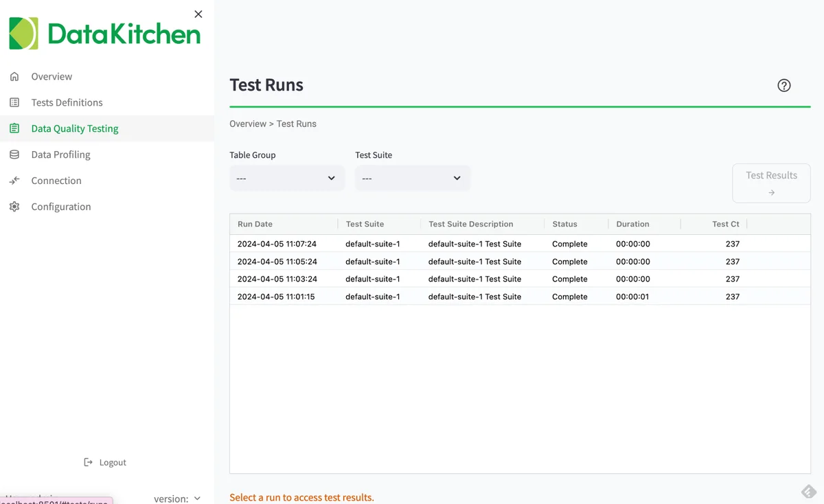Select the Data Quality Testing clipboard icon
The image size is (824, 504).
pos(14,128)
